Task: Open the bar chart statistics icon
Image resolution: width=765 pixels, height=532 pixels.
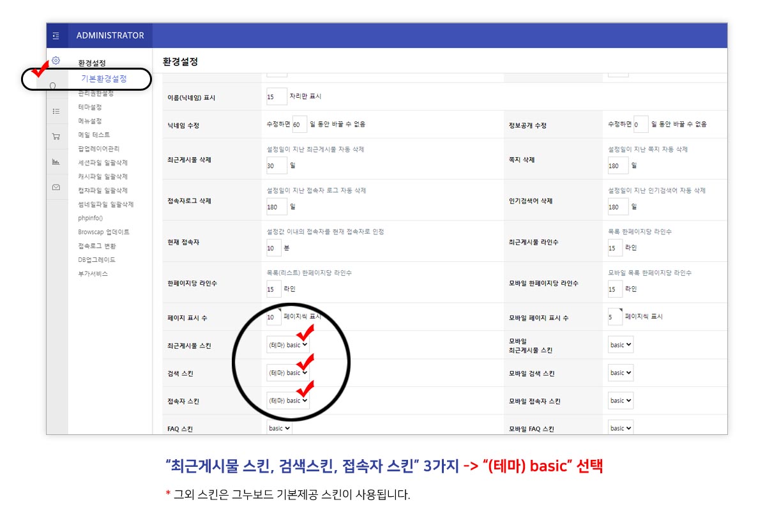Action: coord(56,161)
